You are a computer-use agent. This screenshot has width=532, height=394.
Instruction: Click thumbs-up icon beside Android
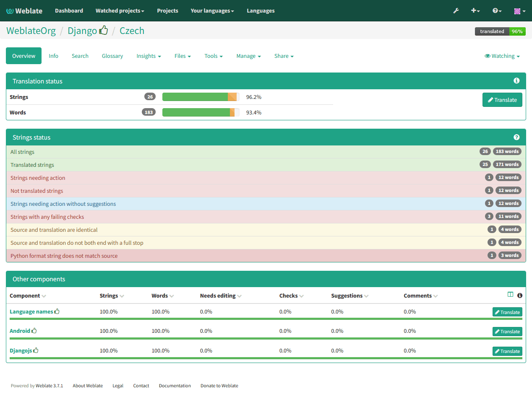(x=34, y=331)
